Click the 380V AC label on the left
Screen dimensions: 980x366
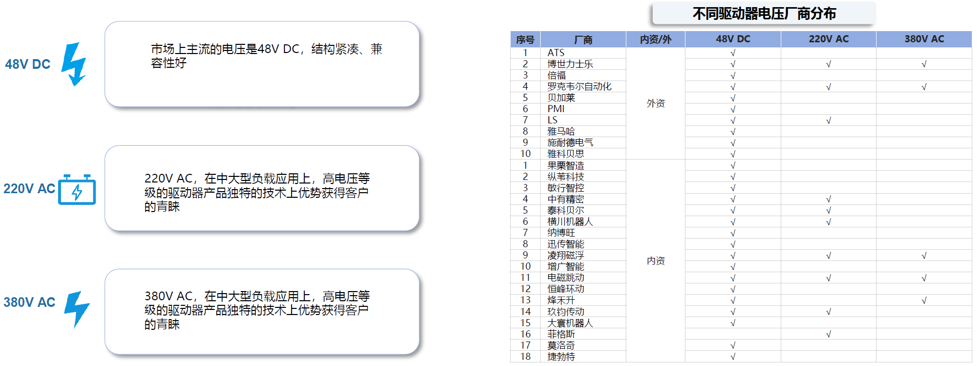[x=30, y=302]
